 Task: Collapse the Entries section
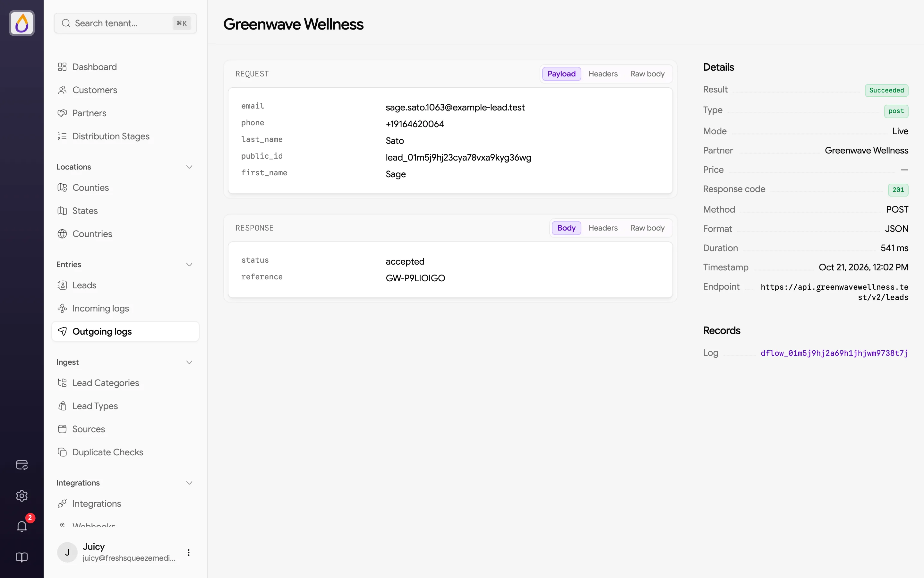(x=189, y=265)
